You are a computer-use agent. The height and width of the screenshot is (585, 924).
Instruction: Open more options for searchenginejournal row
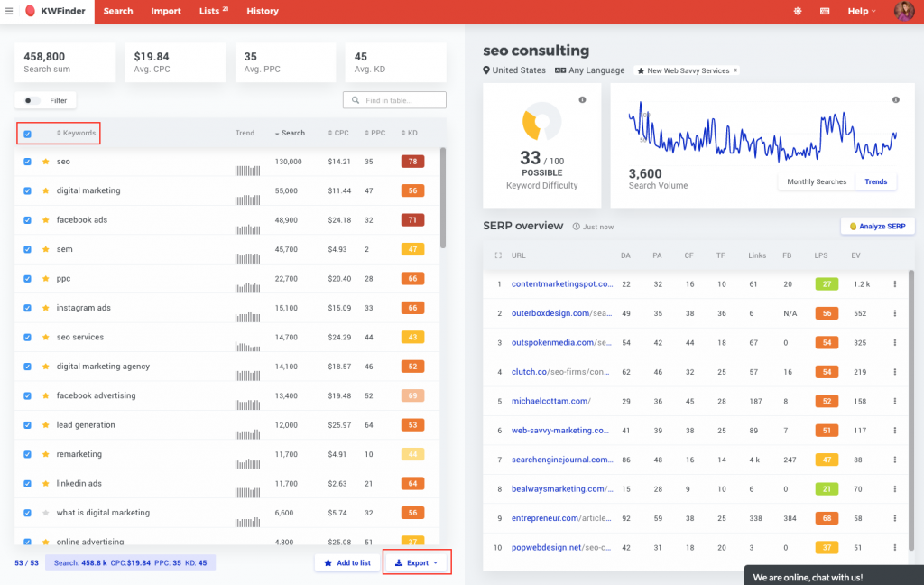click(894, 460)
